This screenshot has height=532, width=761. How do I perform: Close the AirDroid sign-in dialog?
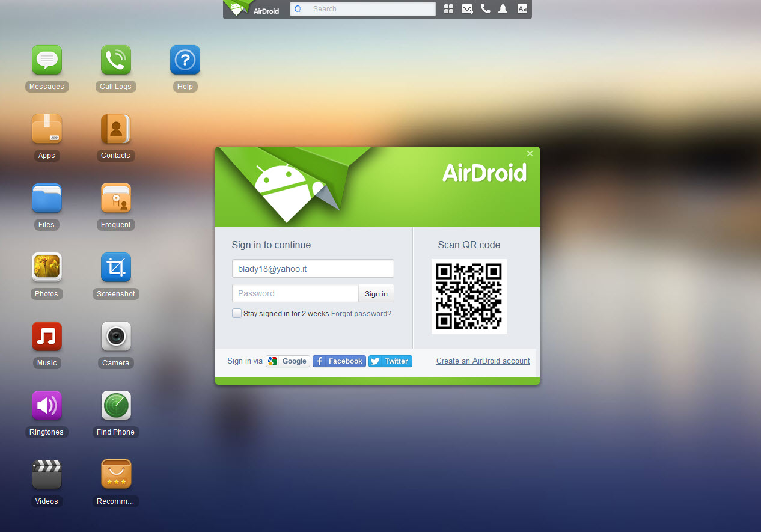click(530, 154)
